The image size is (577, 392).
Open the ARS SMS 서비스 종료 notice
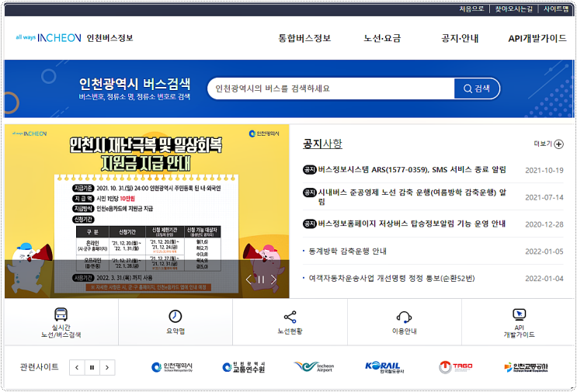412,169
